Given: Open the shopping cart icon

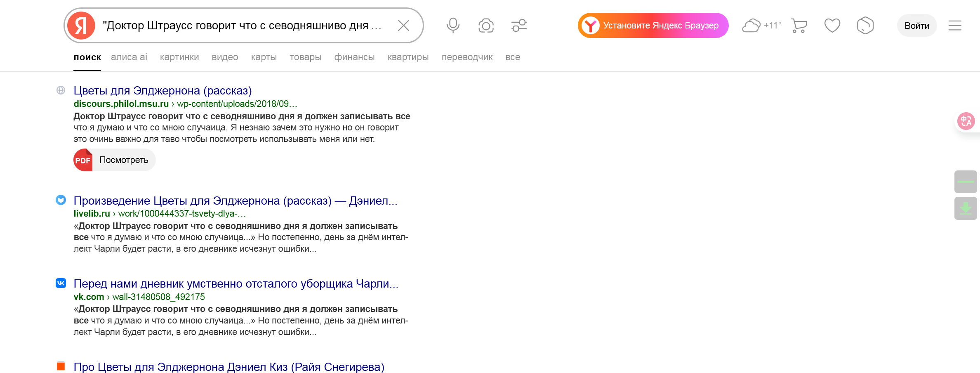Looking at the screenshot, I should click(799, 26).
